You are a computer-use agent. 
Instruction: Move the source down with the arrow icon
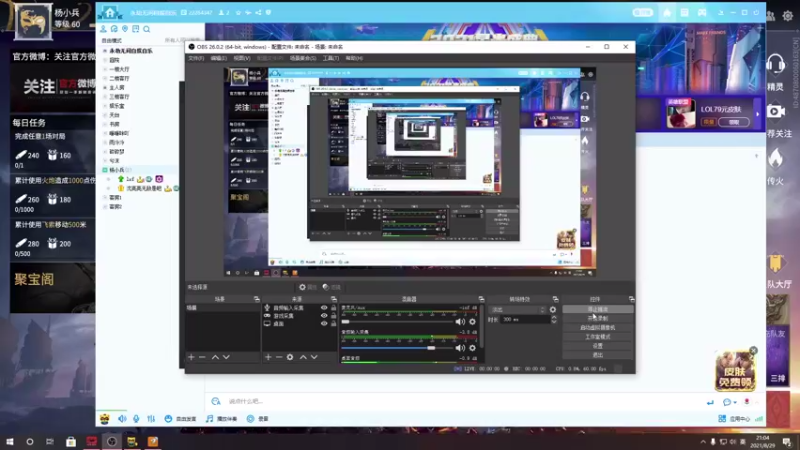click(314, 357)
